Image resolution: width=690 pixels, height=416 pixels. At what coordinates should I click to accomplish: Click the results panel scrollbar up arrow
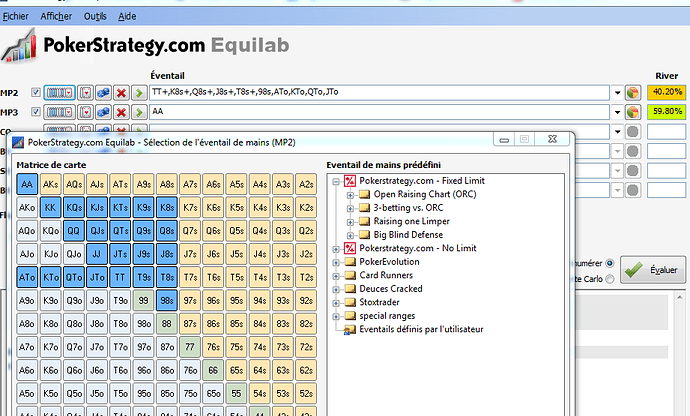click(x=679, y=298)
